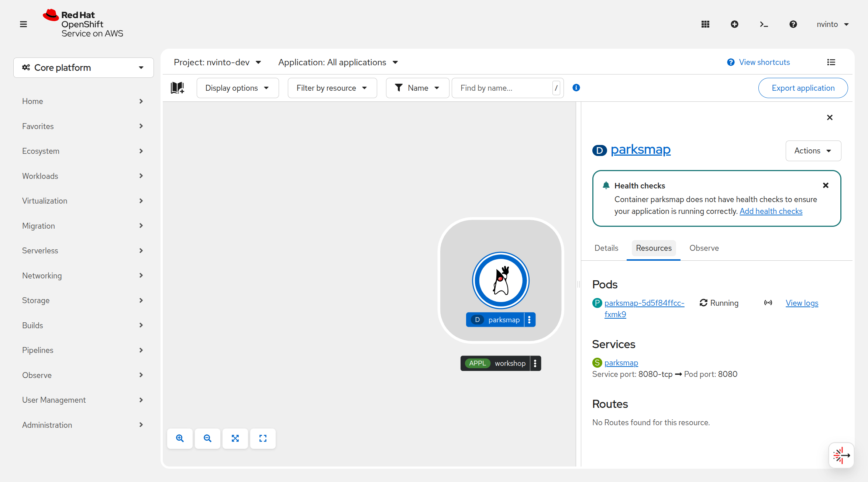This screenshot has width=868, height=482.
Task: Open the parksmap deployment title link
Action: 641,150
